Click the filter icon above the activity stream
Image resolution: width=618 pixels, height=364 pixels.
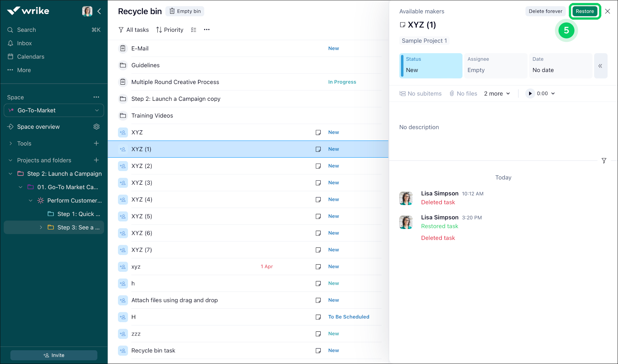pos(604,160)
